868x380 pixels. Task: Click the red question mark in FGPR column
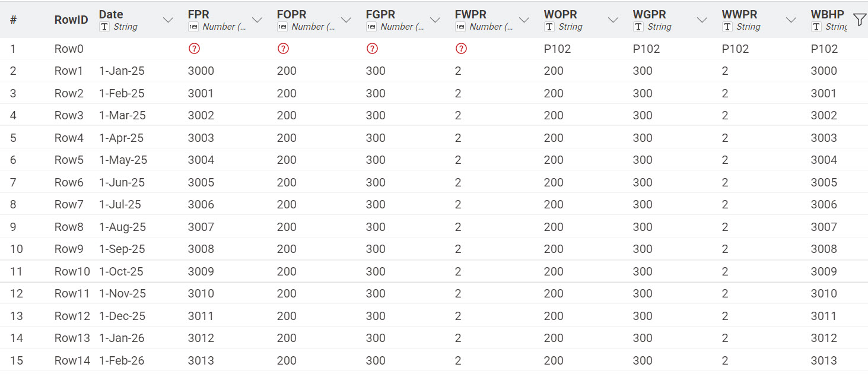coord(372,49)
